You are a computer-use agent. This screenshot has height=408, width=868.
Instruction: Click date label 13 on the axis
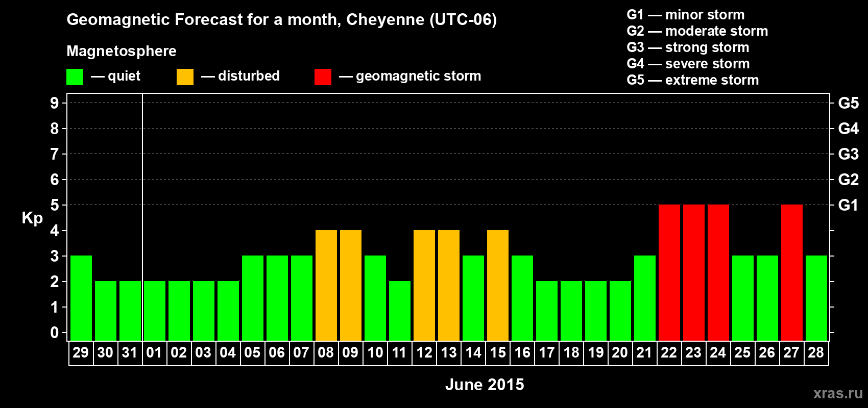[448, 353]
